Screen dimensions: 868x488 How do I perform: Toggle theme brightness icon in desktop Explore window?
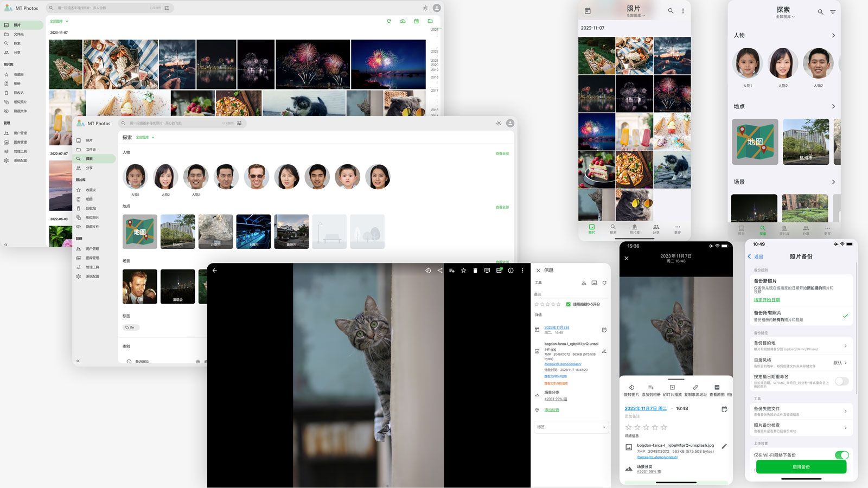click(x=499, y=123)
